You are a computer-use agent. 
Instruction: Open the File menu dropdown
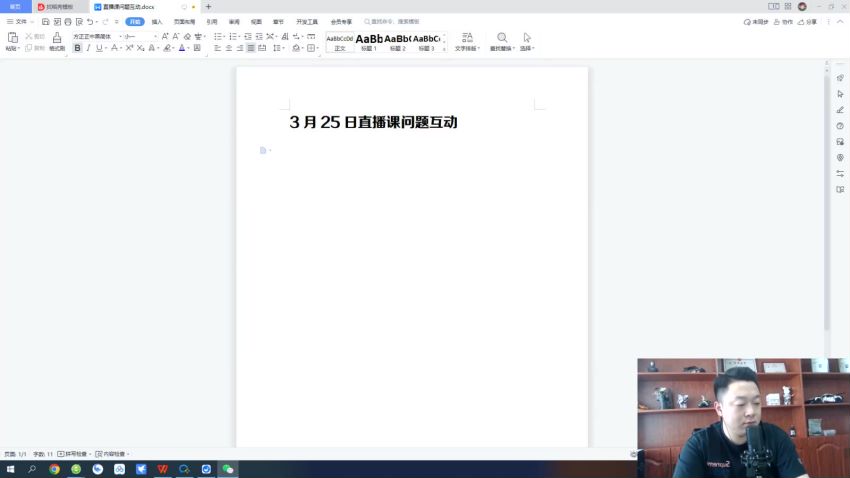pos(20,22)
